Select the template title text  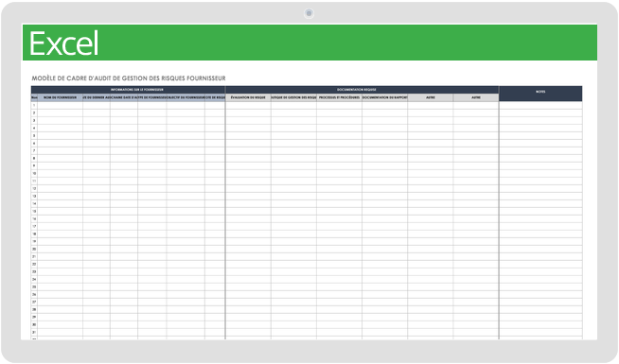[x=129, y=78]
